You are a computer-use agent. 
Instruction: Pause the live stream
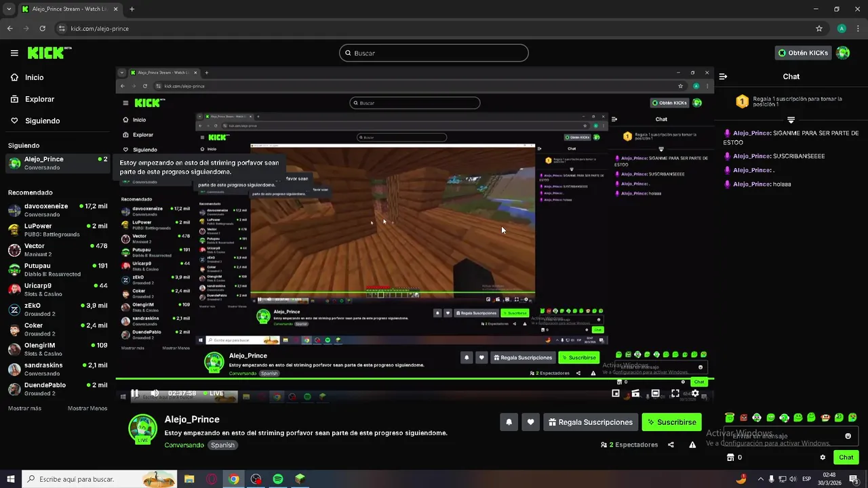134,393
